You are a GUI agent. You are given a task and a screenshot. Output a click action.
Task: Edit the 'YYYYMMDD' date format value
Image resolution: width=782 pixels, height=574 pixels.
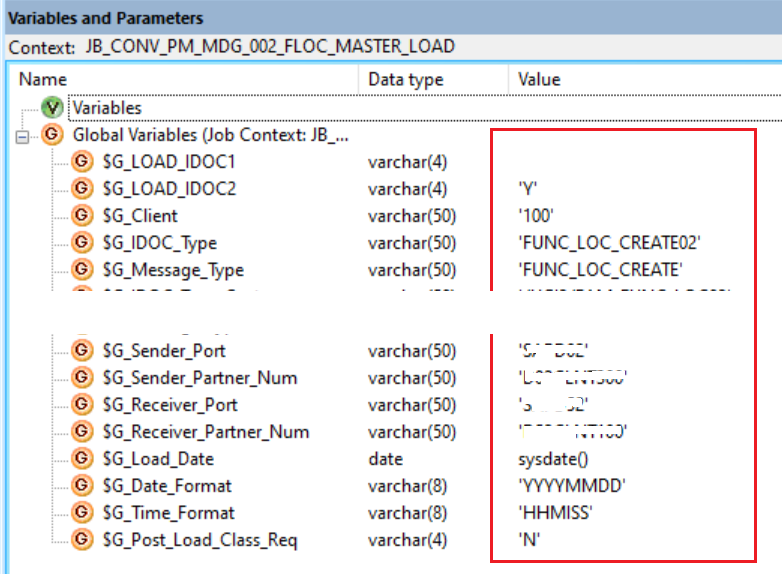point(572,486)
